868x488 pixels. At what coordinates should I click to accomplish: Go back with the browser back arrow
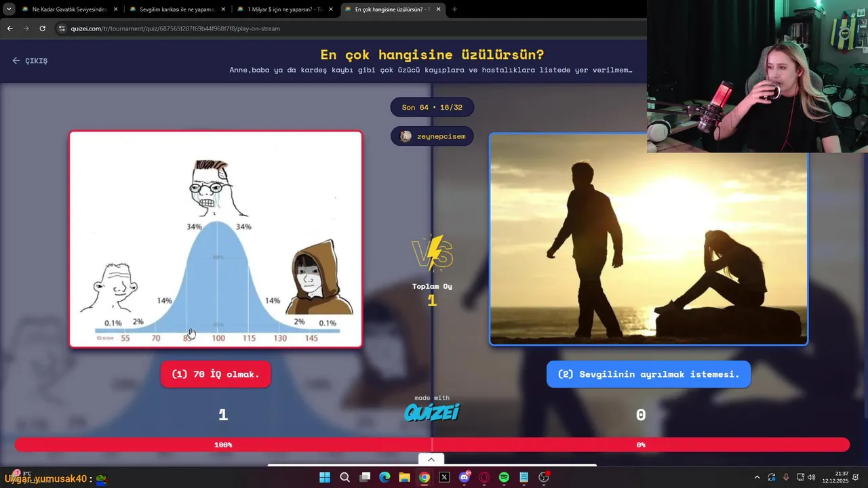tap(9, 28)
